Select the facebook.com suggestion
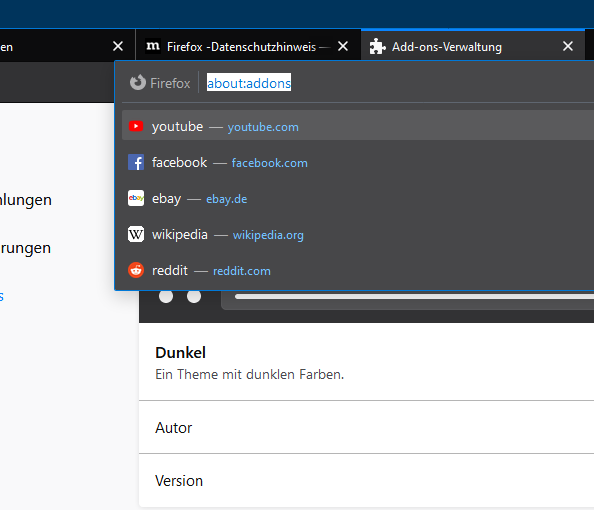 click(358, 162)
